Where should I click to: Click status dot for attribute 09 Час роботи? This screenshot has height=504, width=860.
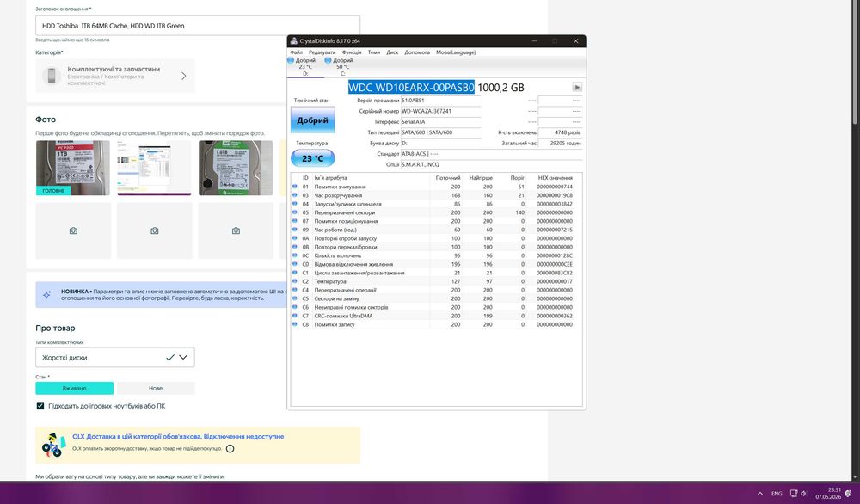[x=294, y=230]
